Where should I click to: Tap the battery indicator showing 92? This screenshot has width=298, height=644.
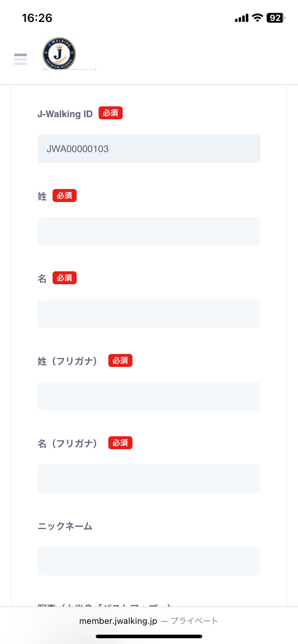[x=276, y=18]
